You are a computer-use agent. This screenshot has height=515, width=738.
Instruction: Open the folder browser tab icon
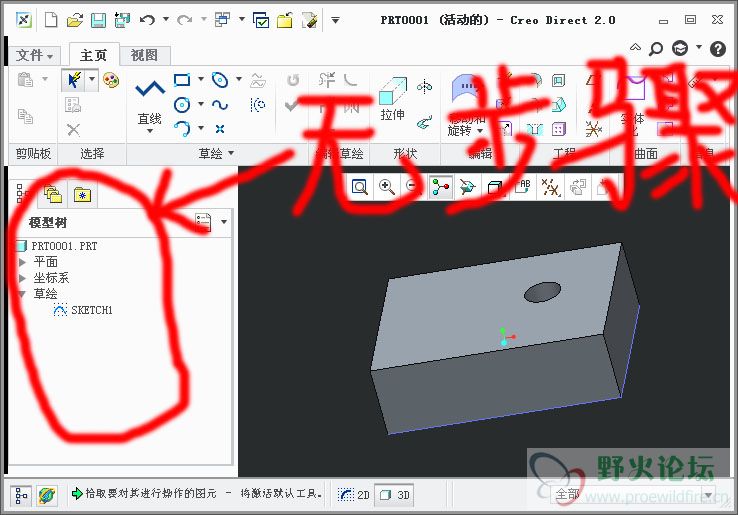tap(53, 194)
